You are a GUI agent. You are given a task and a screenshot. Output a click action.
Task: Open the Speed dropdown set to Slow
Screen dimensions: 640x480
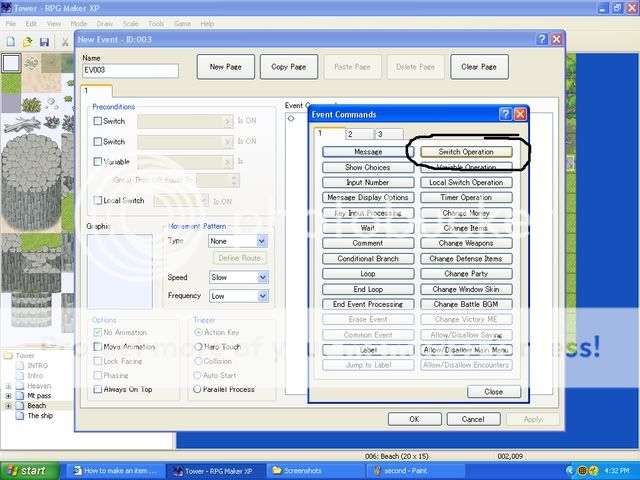(262, 277)
